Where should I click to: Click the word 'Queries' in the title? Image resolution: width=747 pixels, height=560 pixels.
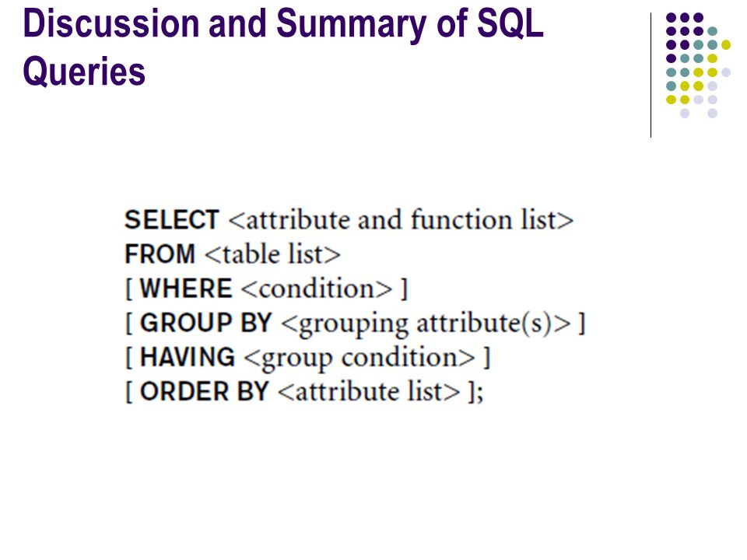point(84,72)
